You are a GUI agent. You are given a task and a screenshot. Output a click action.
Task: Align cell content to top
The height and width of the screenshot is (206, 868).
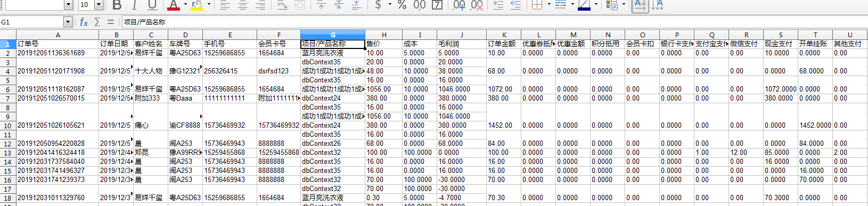321,5
